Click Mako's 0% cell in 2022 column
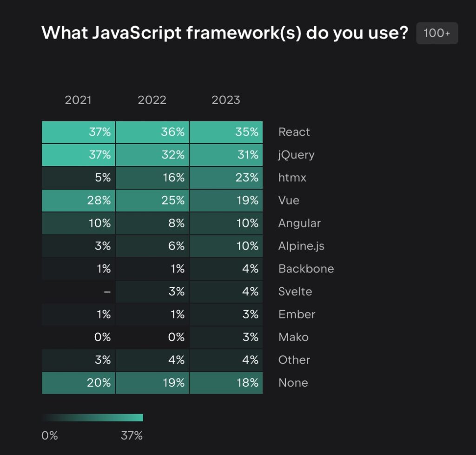 [152, 337]
